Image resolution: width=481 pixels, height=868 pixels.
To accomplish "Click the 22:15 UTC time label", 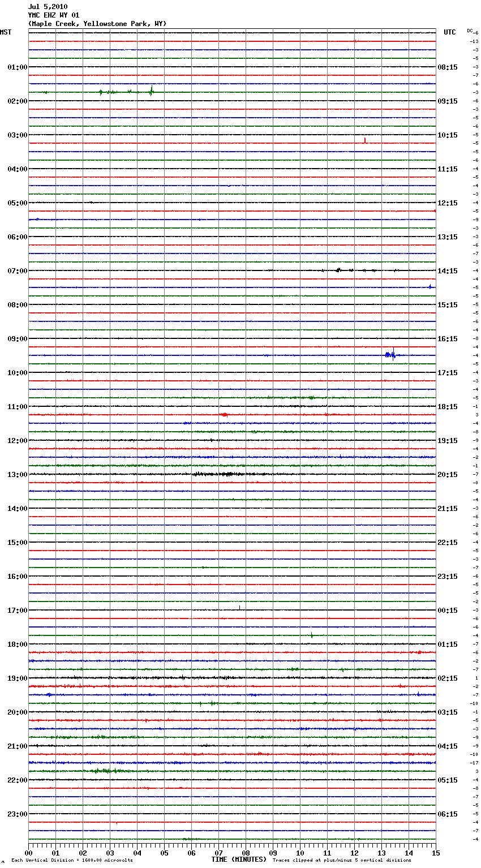I will 448,543.
